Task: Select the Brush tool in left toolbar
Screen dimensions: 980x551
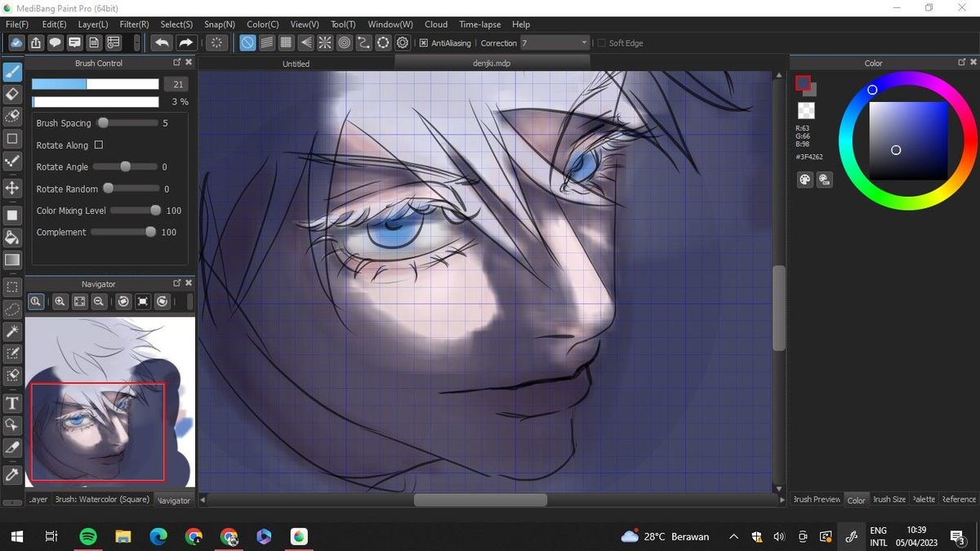Action: click(x=12, y=72)
